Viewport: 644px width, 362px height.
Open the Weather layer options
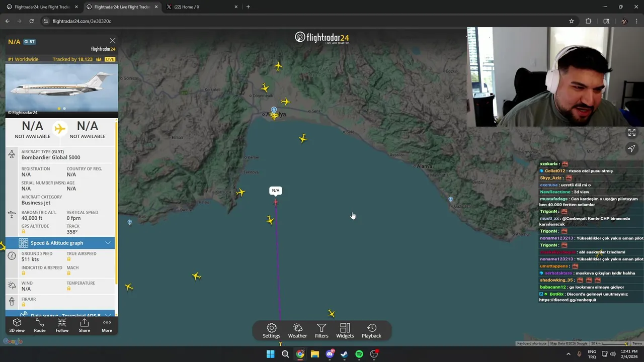[297, 331]
